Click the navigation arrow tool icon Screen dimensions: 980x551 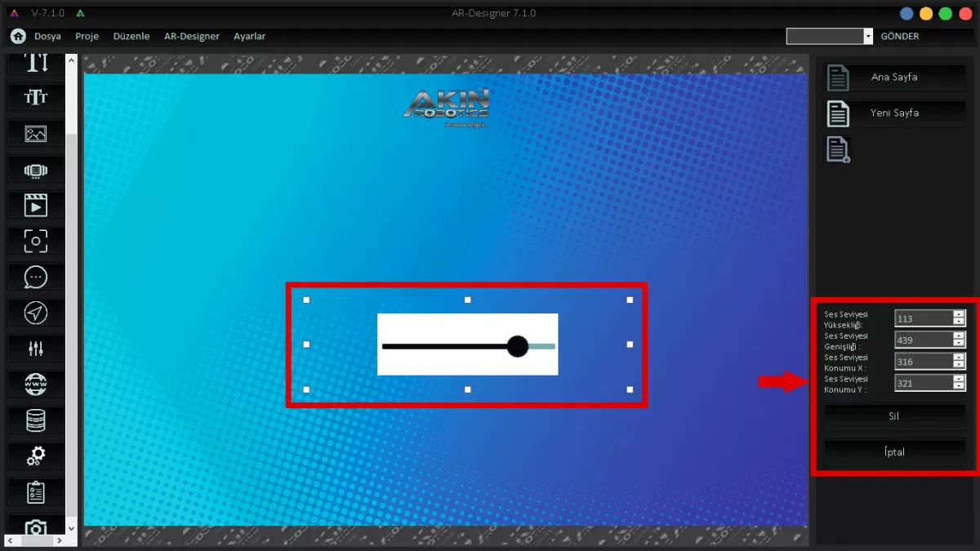point(36,313)
